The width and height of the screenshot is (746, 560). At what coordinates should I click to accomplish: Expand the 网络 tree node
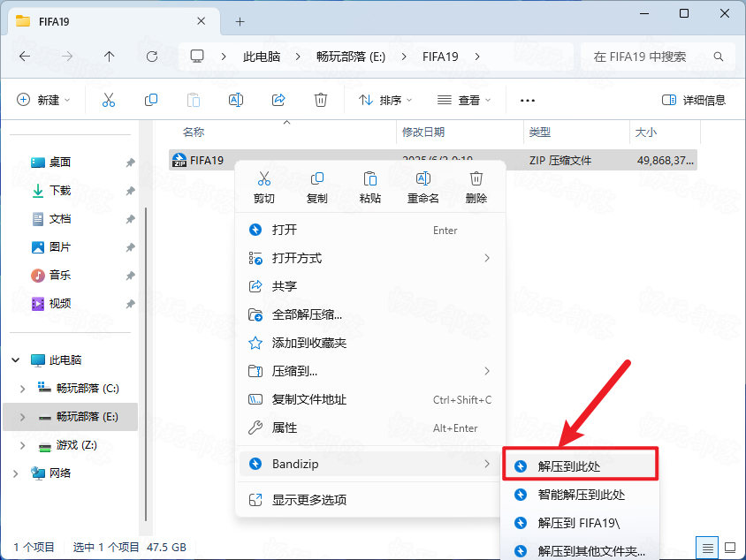tap(16, 473)
